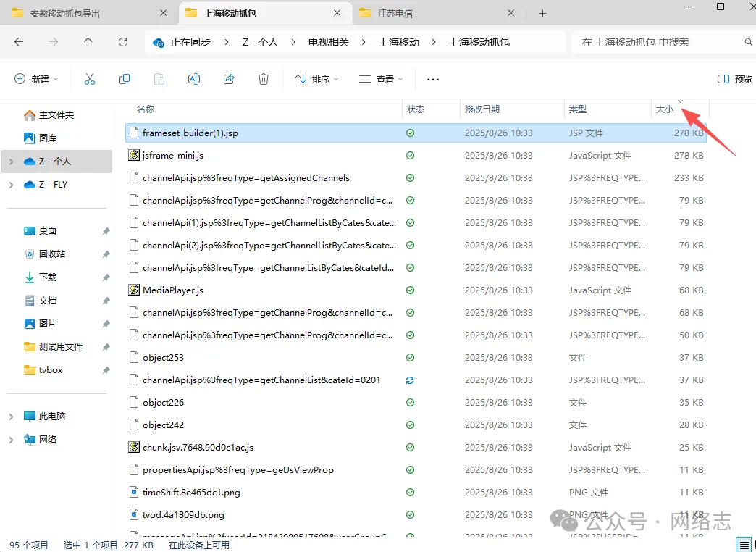Click the Cut scissors icon in toolbar
The width and height of the screenshot is (756, 552).
point(90,79)
